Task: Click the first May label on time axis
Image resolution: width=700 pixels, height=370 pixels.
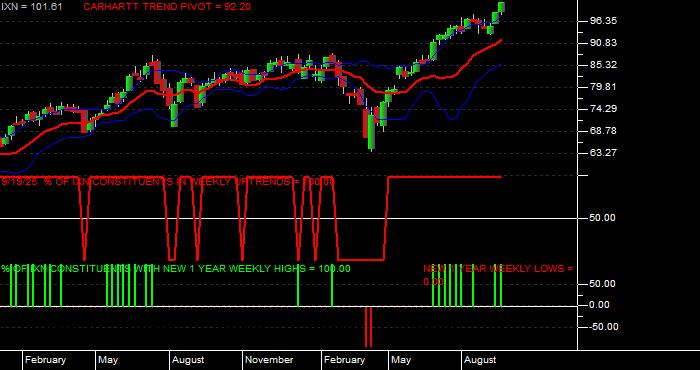Action: click(108, 360)
